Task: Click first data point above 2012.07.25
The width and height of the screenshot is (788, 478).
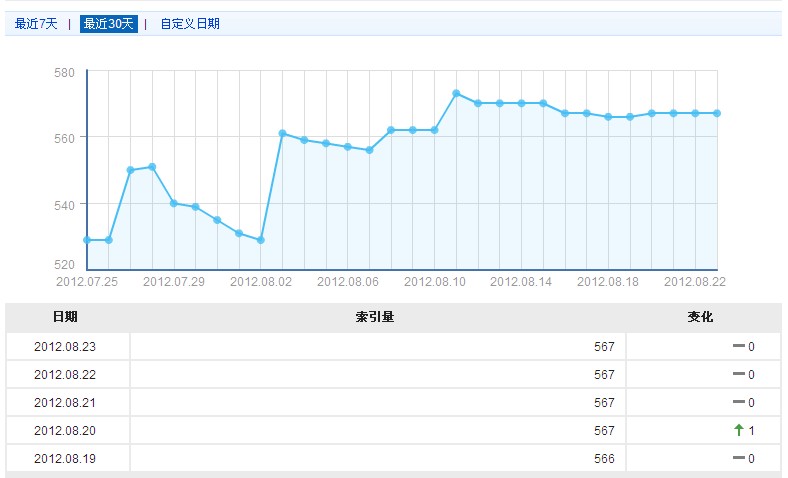Action: (x=87, y=240)
